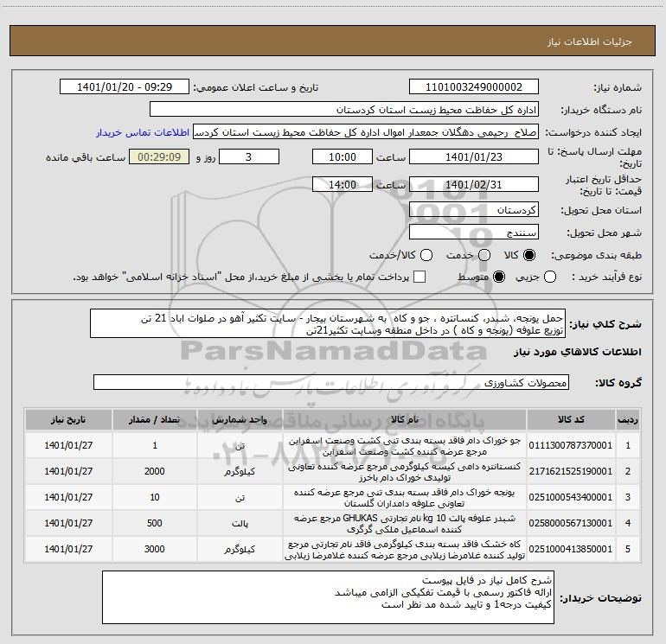Click the buyer organization name field

coord(344,110)
